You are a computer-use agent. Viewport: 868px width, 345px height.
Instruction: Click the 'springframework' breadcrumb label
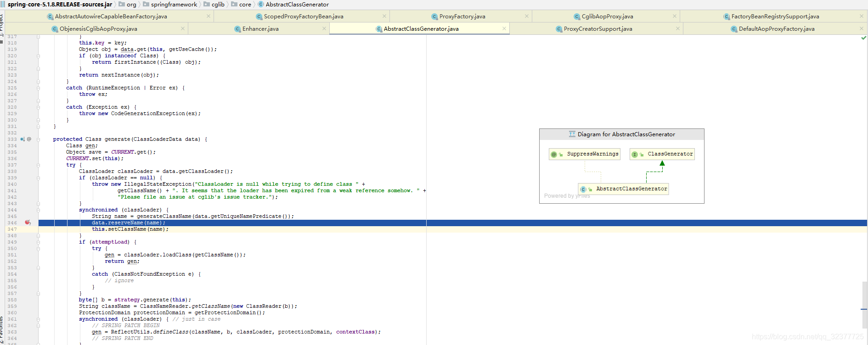tap(174, 4)
